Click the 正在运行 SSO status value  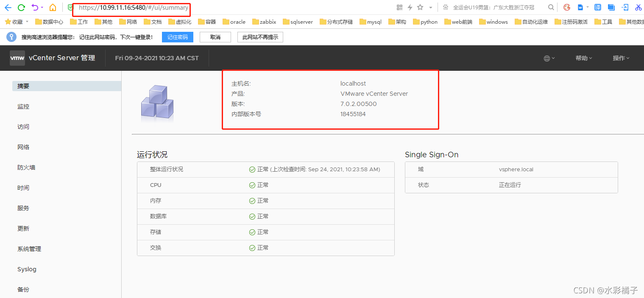point(510,185)
